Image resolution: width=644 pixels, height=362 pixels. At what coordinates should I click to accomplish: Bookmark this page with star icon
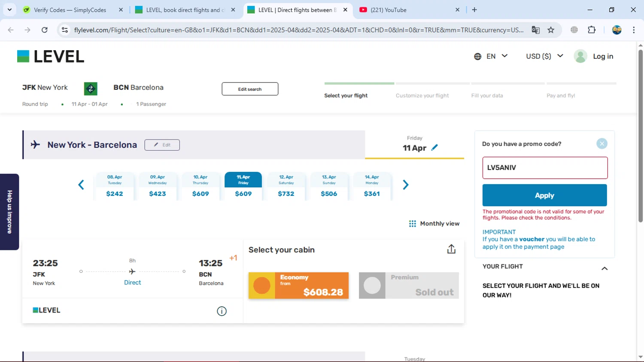(551, 30)
